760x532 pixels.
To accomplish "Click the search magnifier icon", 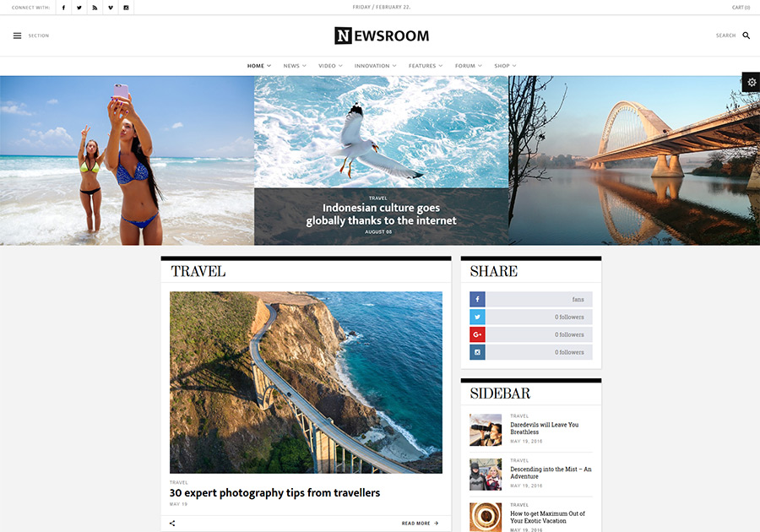I will [746, 35].
